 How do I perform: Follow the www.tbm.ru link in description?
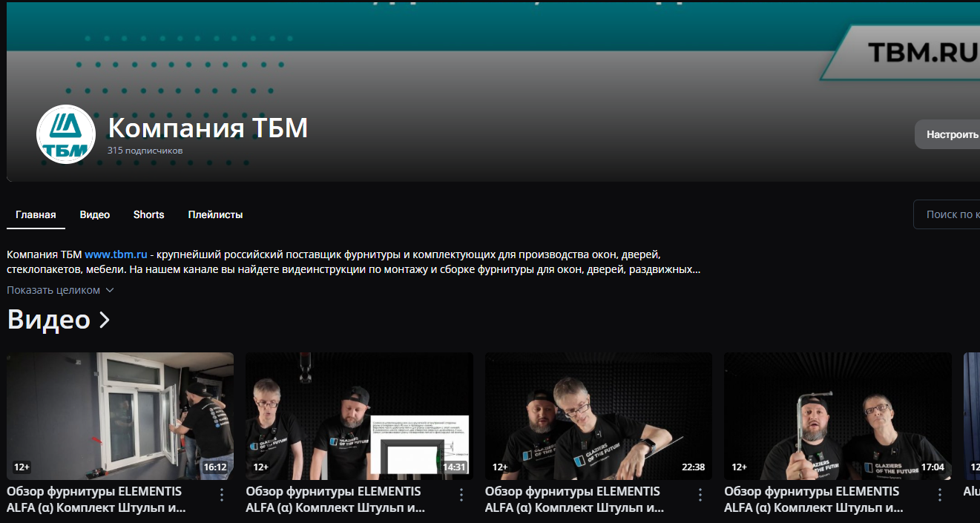click(x=116, y=254)
